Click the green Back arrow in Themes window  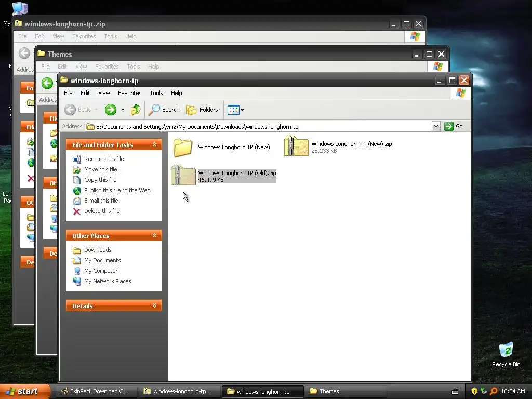click(x=47, y=83)
